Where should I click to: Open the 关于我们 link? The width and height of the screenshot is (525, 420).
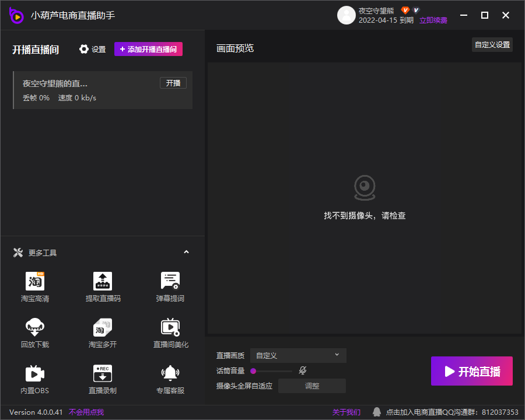tap(346, 412)
